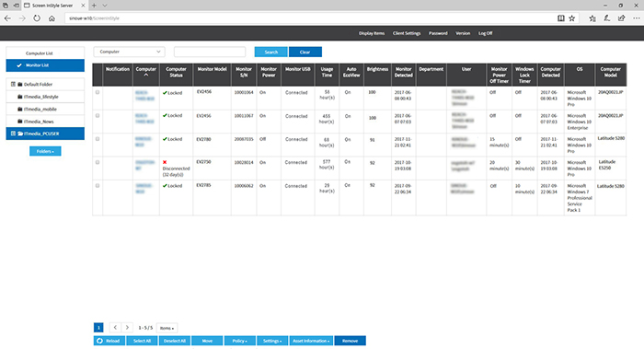Open the Items per page dropdown
644x349 pixels.
pos(167,328)
